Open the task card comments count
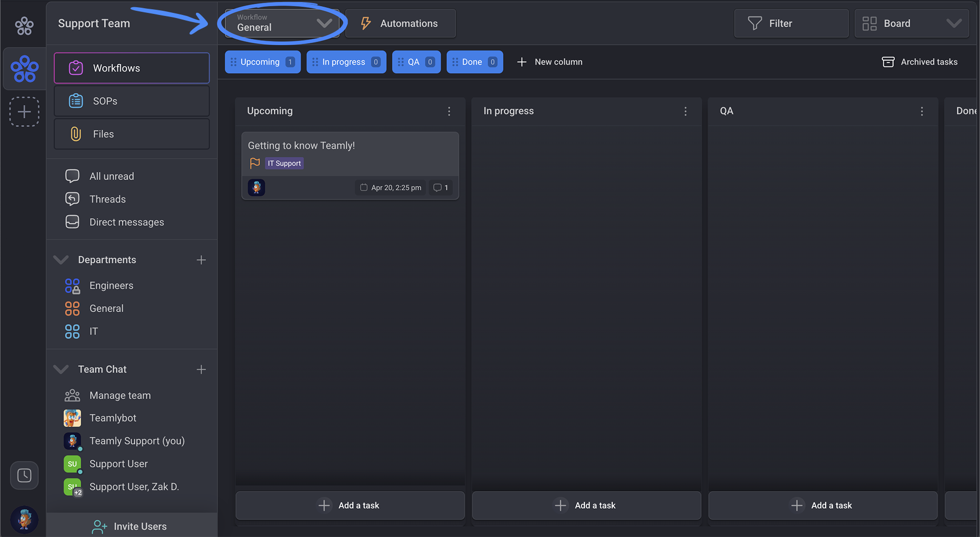Image resolution: width=980 pixels, height=537 pixels. tap(441, 187)
